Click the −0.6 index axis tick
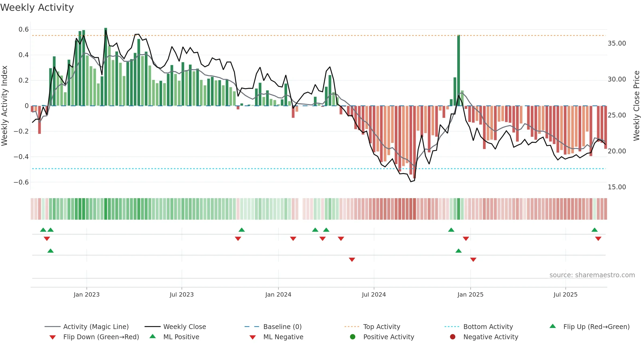This screenshot has height=362, width=644. click(21, 182)
